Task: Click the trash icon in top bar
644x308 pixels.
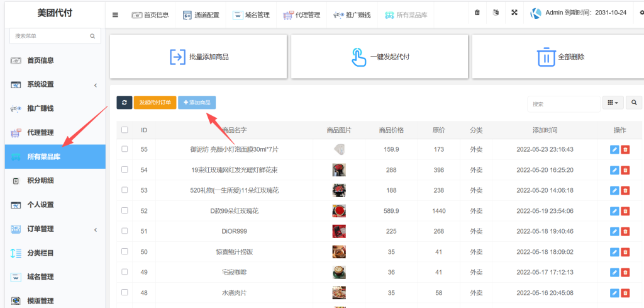Action: point(477,13)
